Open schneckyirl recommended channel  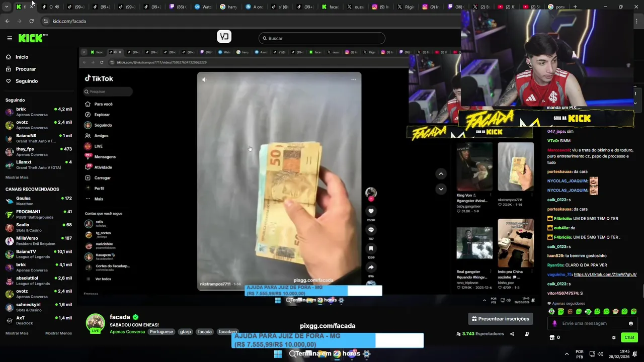point(39,307)
